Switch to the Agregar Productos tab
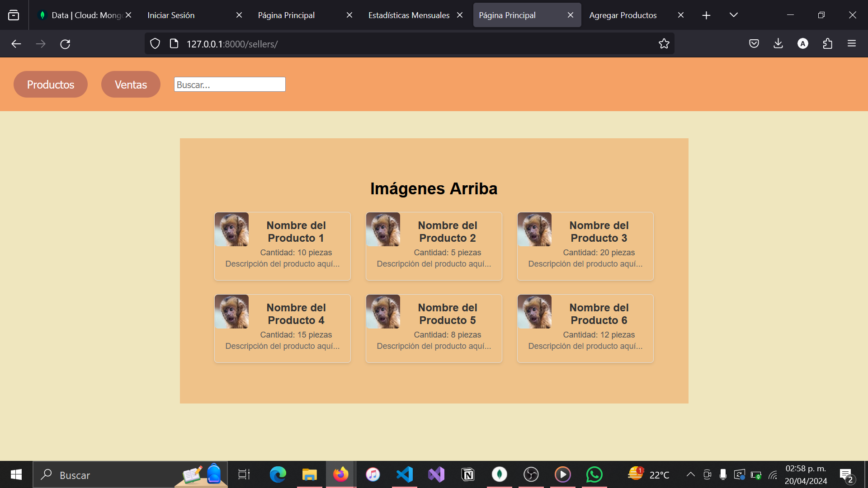Viewport: 868px width, 488px height. 623,15
